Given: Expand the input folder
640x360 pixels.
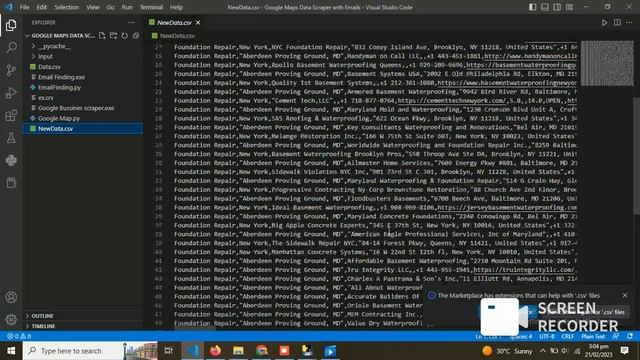Looking at the screenshot, I should pos(83,56).
